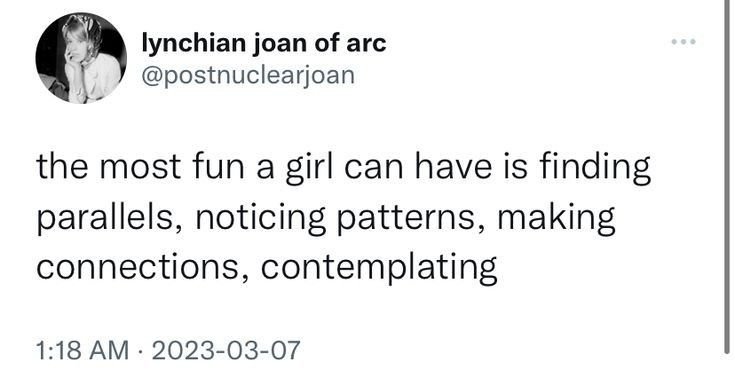Click the 2023-03-07 date text
The width and height of the screenshot is (735, 378).
click(x=225, y=351)
